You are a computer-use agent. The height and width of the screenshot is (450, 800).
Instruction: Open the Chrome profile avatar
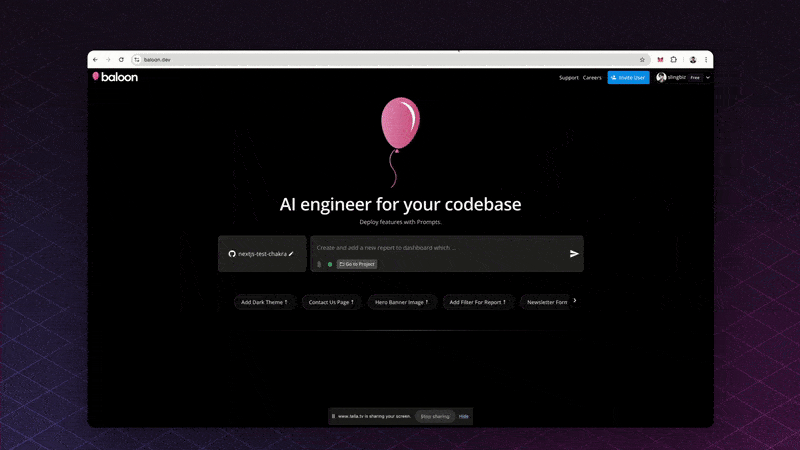(x=693, y=60)
